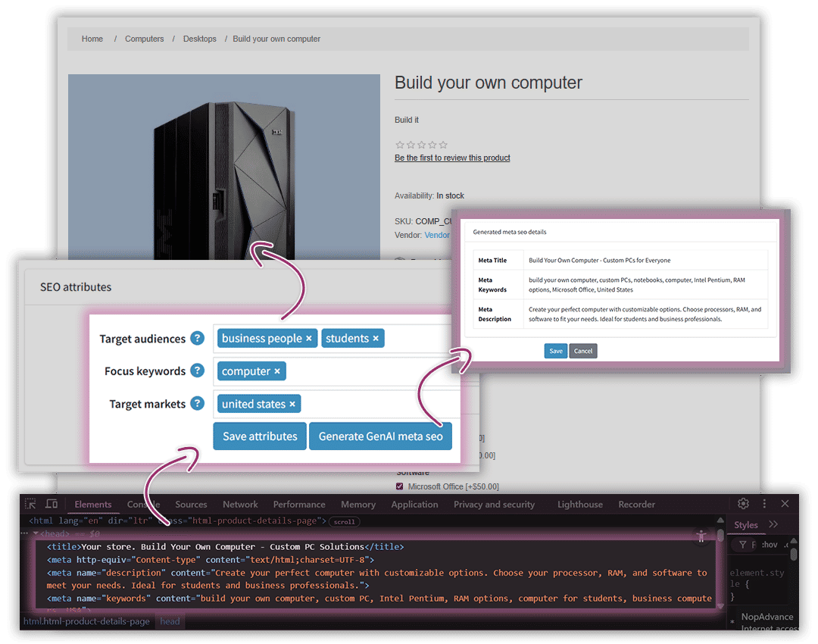Expand the html element in the Elements tree
This screenshot has height=644, width=818.
(25, 521)
